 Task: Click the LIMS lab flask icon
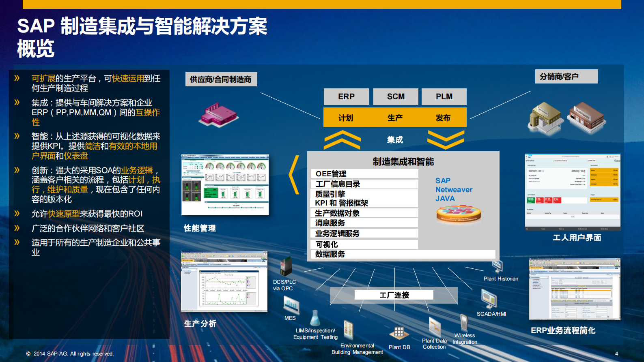tap(315, 318)
